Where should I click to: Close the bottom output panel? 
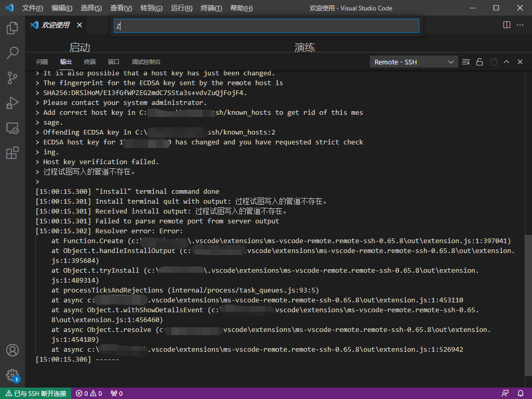click(520, 62)
